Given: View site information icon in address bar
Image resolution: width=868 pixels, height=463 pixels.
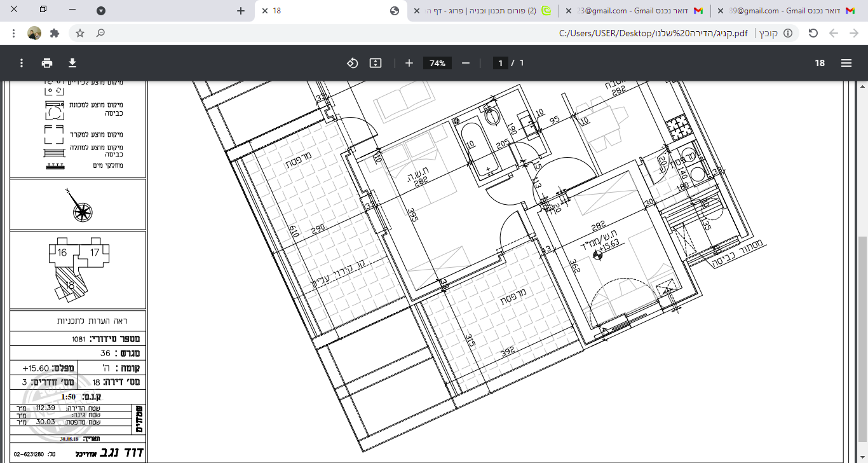Looking at the screenshot, I should click(x=788, y=33).
